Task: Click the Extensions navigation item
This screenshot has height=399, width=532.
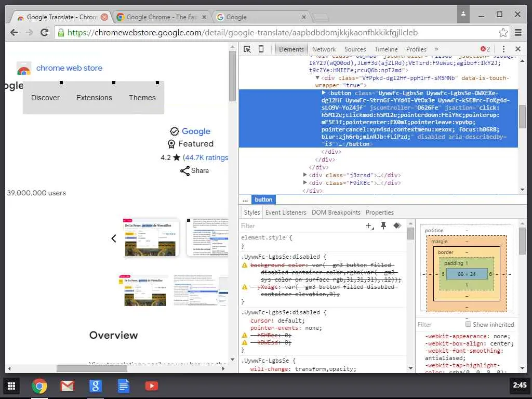Action: (94, 98)
